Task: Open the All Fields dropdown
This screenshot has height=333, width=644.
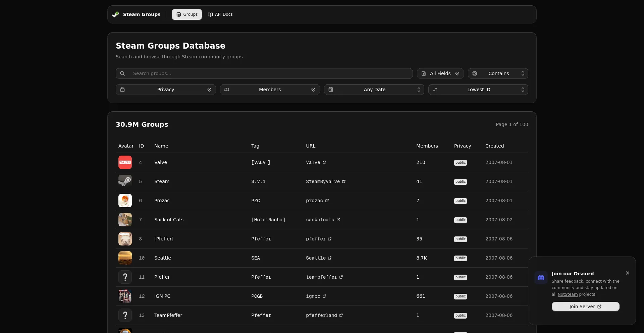Action: click(440, 73)
